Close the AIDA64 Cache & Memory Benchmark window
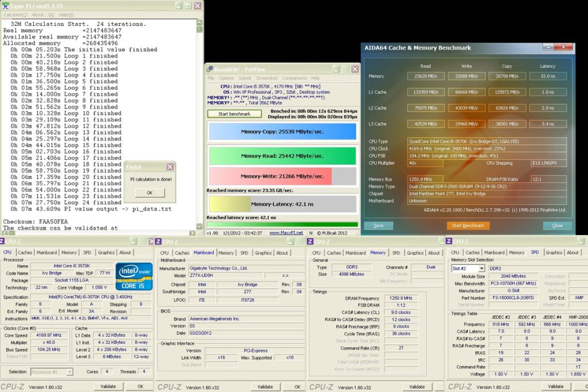588x392 pixels. (x=563, y=47)
